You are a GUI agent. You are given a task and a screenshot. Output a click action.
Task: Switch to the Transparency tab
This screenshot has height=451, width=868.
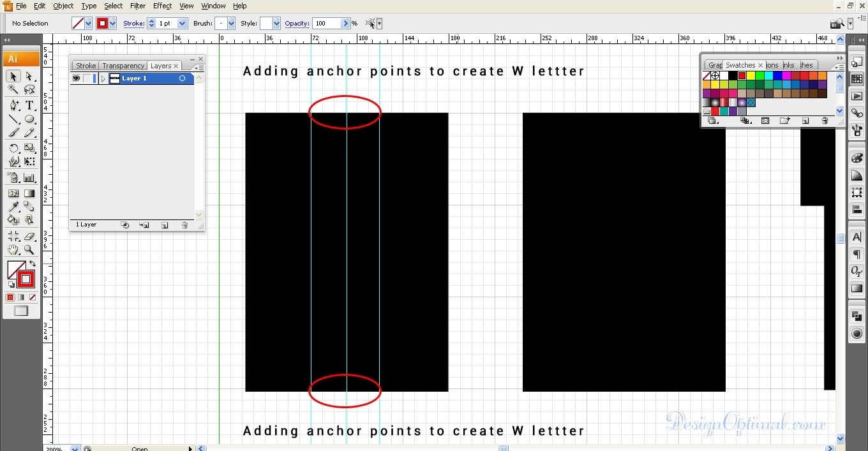pyautogui.click(x=123, y=66)
